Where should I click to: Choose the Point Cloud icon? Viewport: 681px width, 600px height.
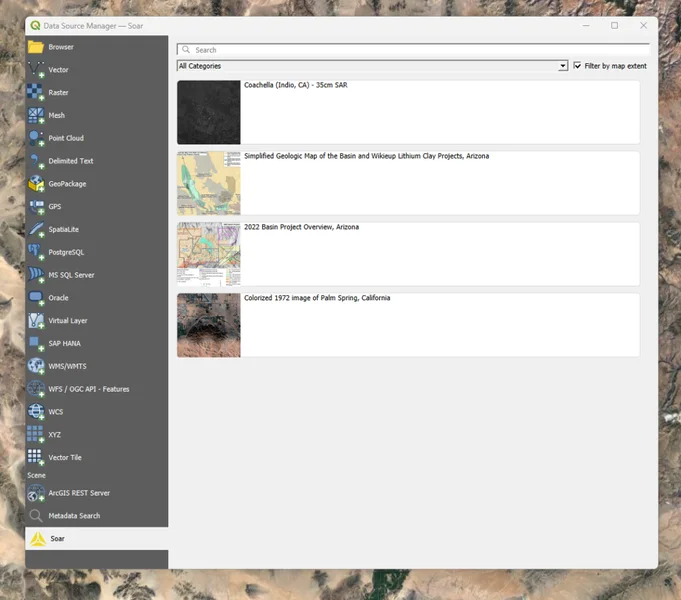pyautogui.click(x=36, y=138)
